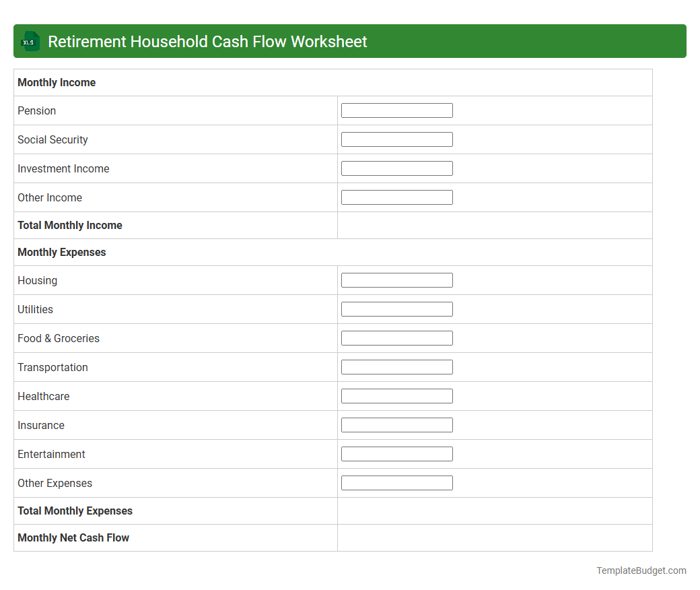Click the Insurance input field
700x590 pixels.
pyautogui.click(x=396, y=424)
